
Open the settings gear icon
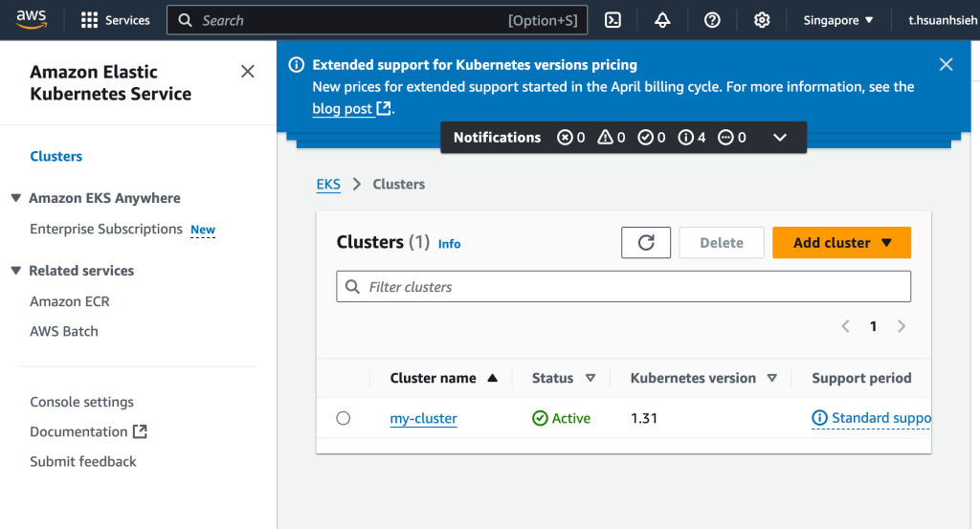(762, 20)
